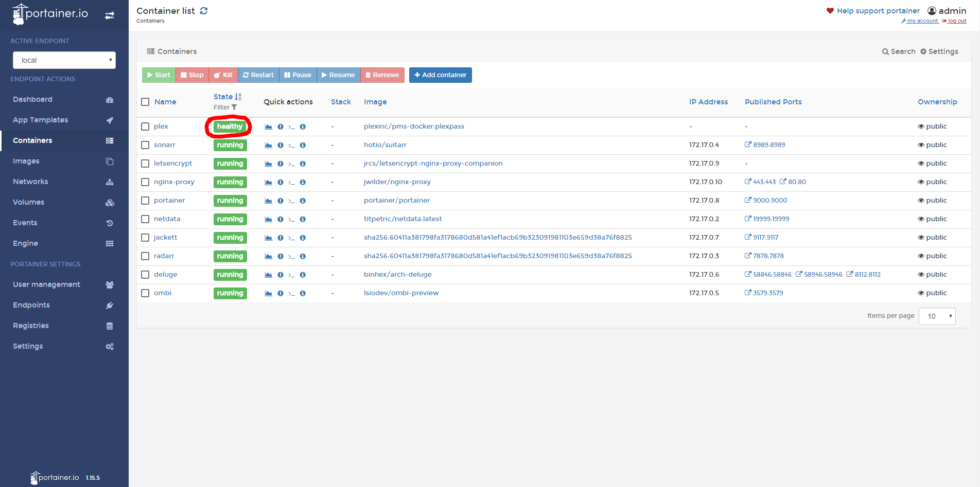The width and height of the screenshot is (980, 487).
Task: Inspect the netdata container
Action: tap(303, 219)
